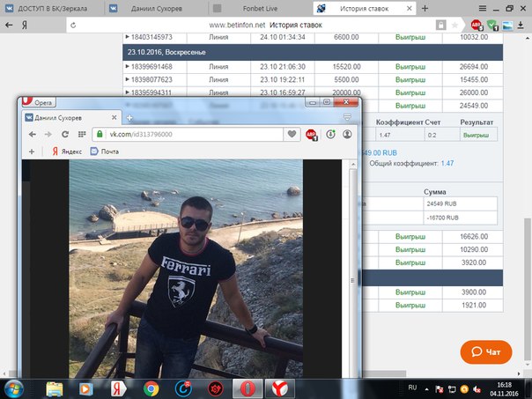Viewport: 532px width, 399px height.
Task: Click the 16626.00 result cell
Action: point(473,236)
